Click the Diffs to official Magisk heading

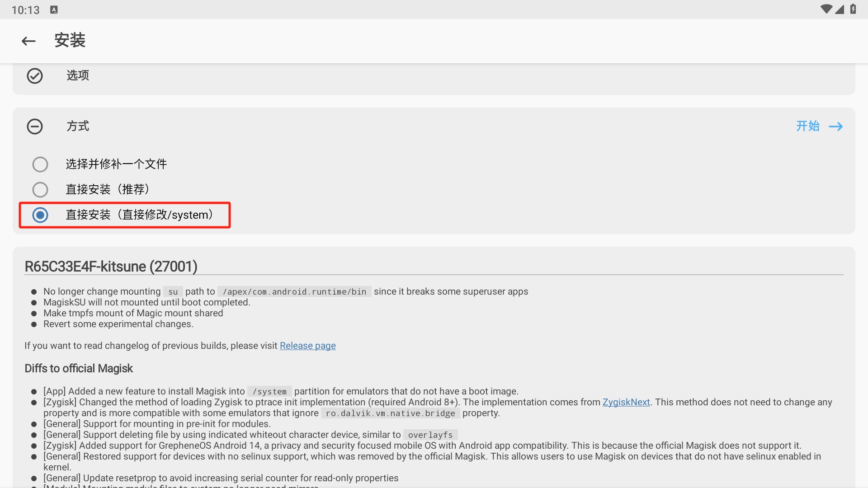click(x=79, y=369)
